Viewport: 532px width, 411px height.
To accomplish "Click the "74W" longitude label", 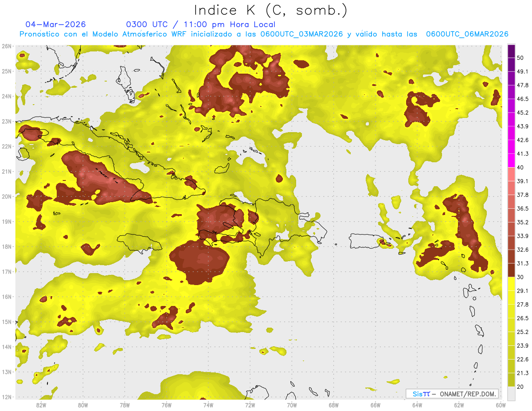I will click(208, 405).
